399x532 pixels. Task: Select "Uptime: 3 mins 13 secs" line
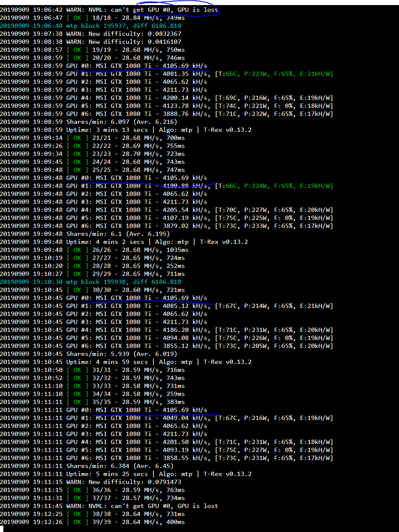point(126,130)
